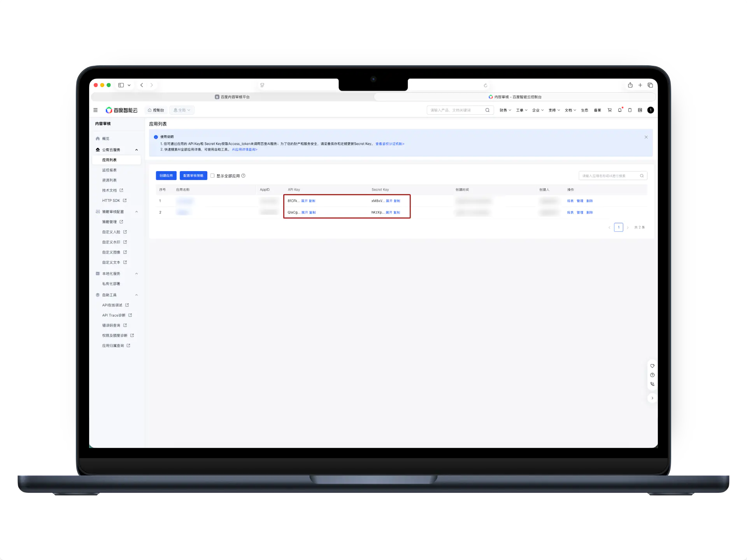Screen dimensions: 747x560
Task: Open the notifications bell icon
Action: pos(620,110)
